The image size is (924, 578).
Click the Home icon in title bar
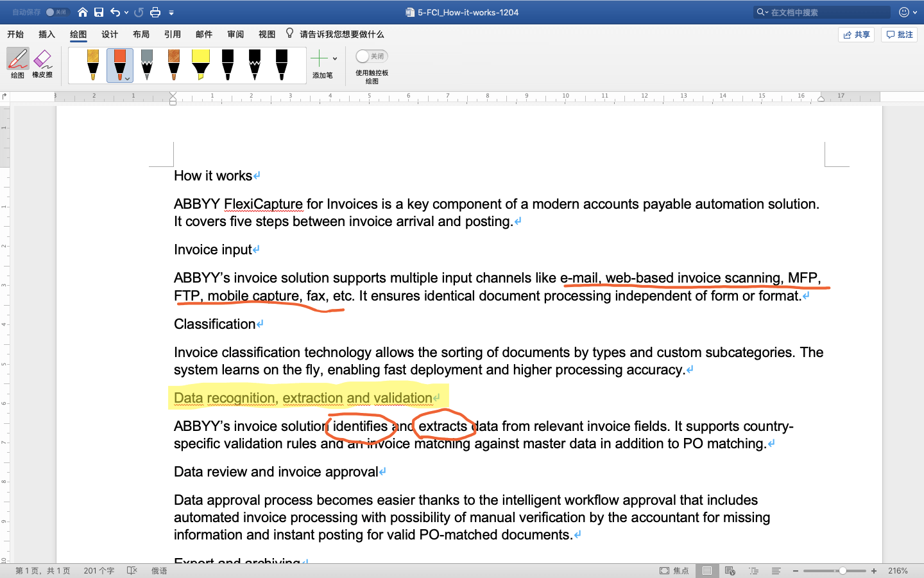point(83,12)
